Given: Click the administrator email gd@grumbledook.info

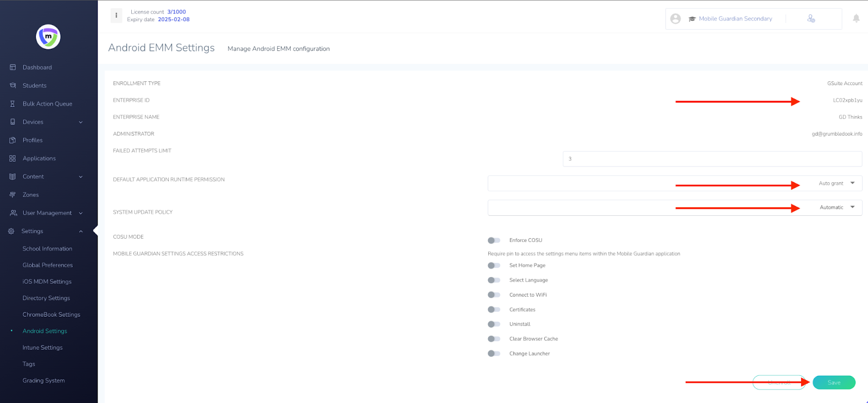Looking at the screenshot, I should [x=837, y=134].
